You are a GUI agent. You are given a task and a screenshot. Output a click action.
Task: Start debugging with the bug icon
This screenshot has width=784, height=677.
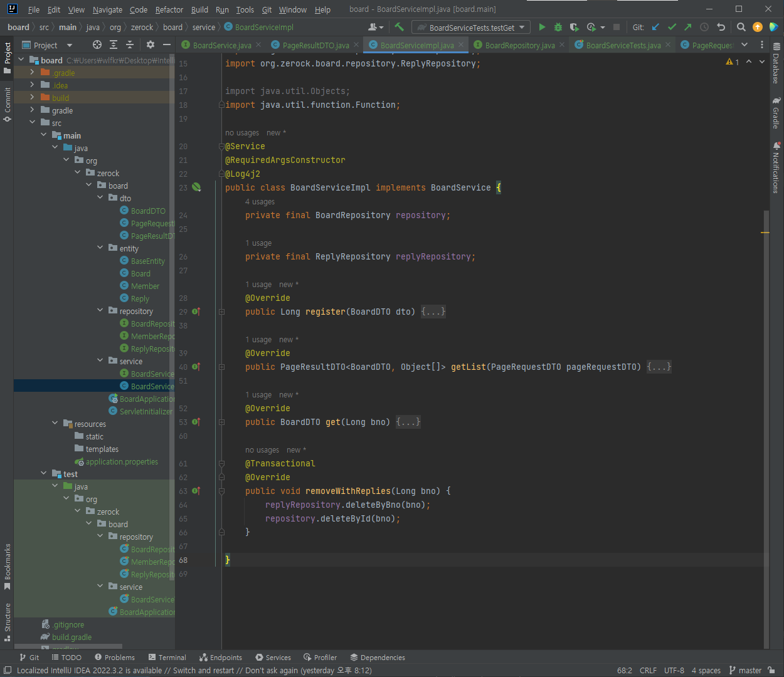(558, 27)
